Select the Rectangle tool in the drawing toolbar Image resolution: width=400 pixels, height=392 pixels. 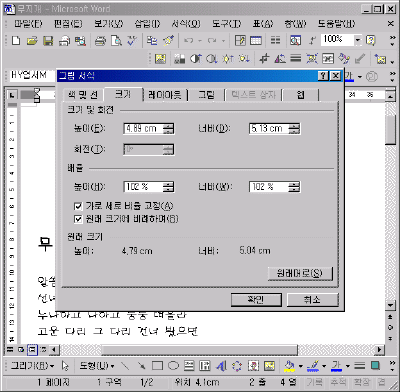click(x=157, y=366)
